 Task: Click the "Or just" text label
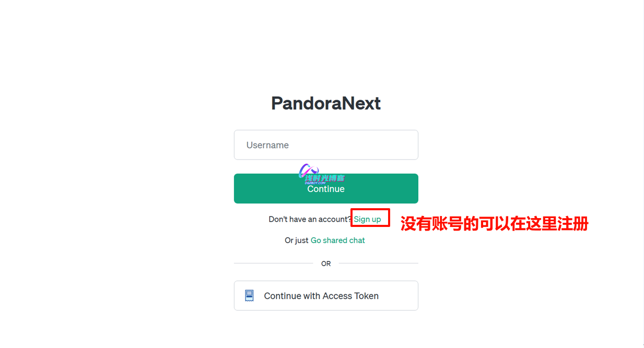pos(296,241)
